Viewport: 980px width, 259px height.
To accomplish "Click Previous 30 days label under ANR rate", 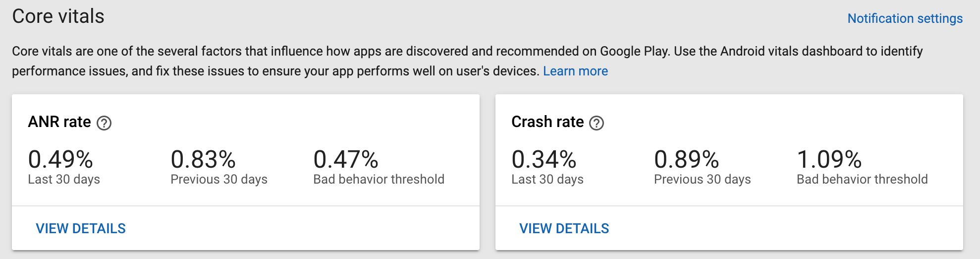I will click(219, 179).
